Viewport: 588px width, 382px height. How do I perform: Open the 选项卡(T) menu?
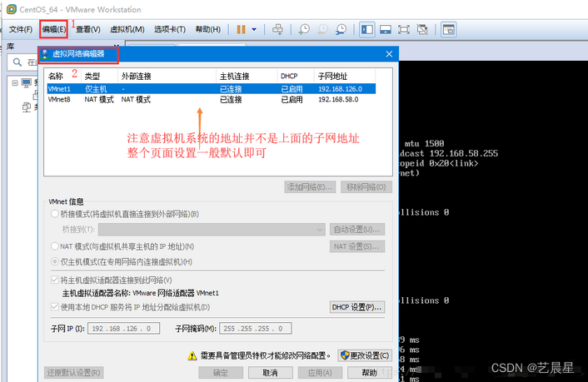click(x=170, y=29)
